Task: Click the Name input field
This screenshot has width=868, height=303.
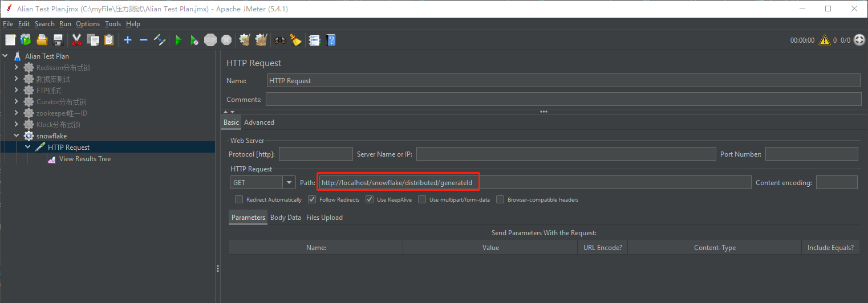Action: tap(563, 80)
